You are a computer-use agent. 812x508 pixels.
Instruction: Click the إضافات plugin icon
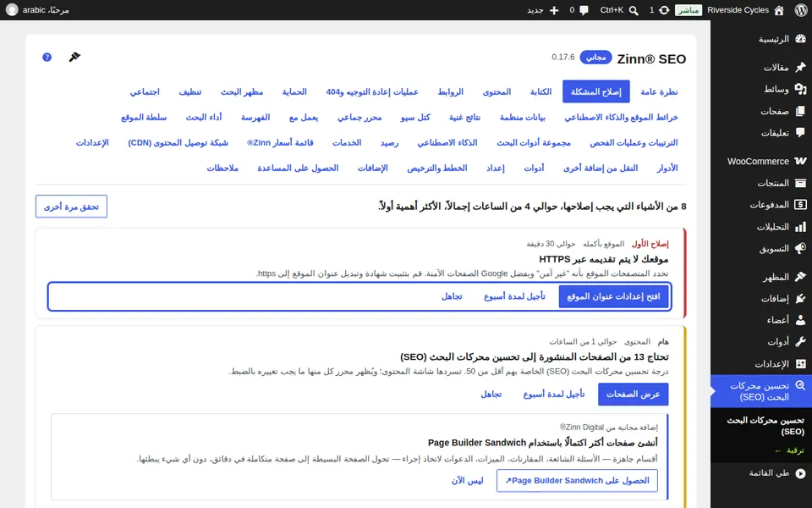point(801,299)
